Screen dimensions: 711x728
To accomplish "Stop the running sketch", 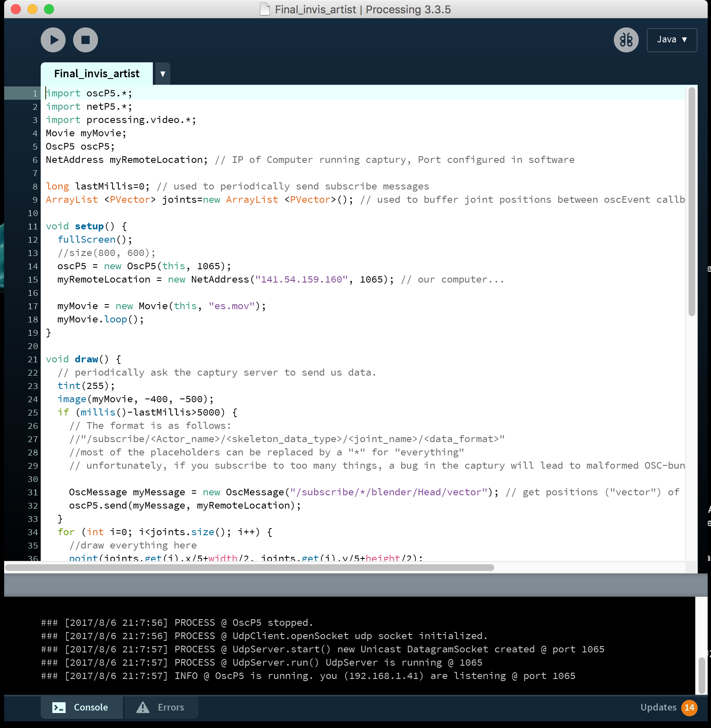I will (86, 40).
